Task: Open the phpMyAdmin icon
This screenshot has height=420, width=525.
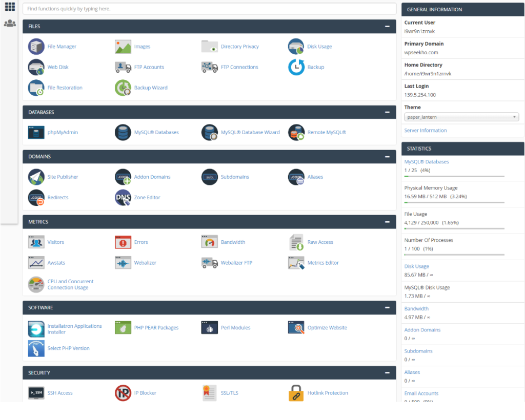Action: (x=36, y=133)
